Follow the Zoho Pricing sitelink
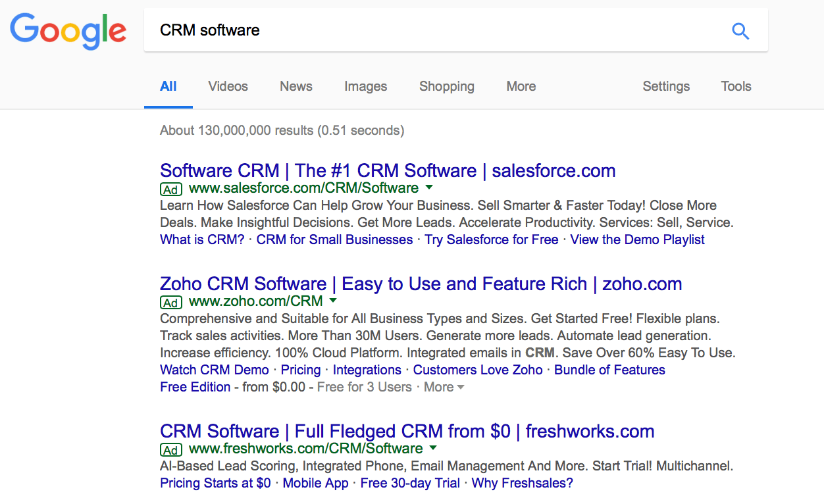Image resolution: width=824 pixels, height=504 pixels. (301, 370)
